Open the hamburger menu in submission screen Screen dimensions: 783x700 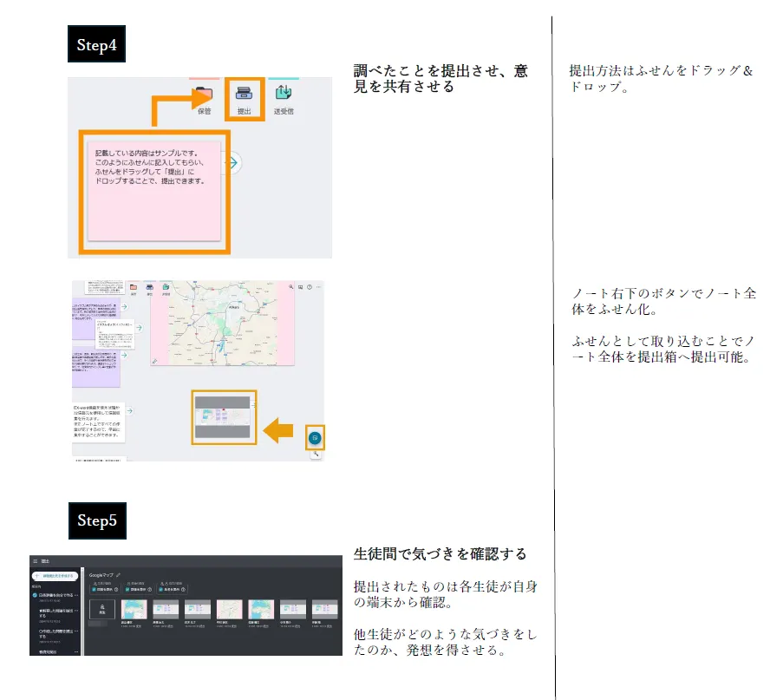[x=36, y=562]
